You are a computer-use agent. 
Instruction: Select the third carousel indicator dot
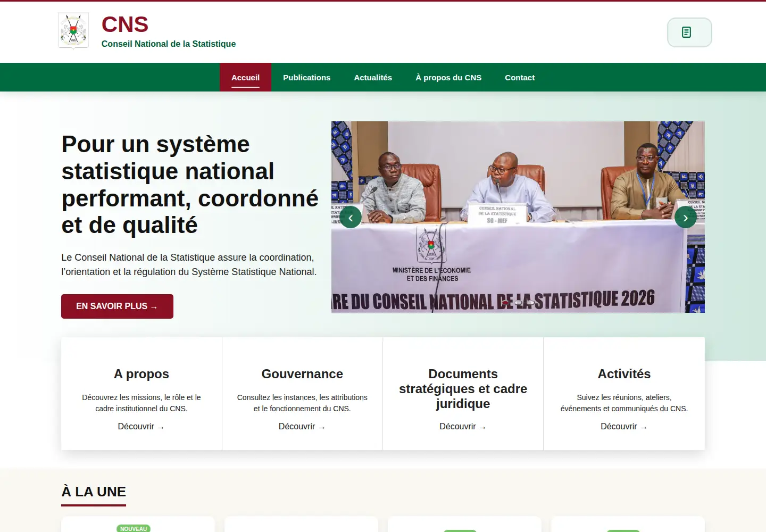click(530, 303)
